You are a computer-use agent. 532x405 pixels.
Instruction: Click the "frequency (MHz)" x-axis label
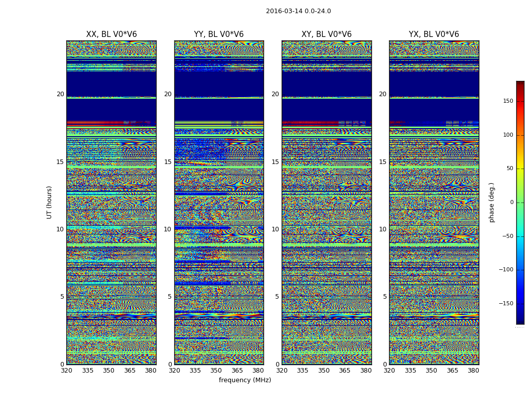pos(245,380)
